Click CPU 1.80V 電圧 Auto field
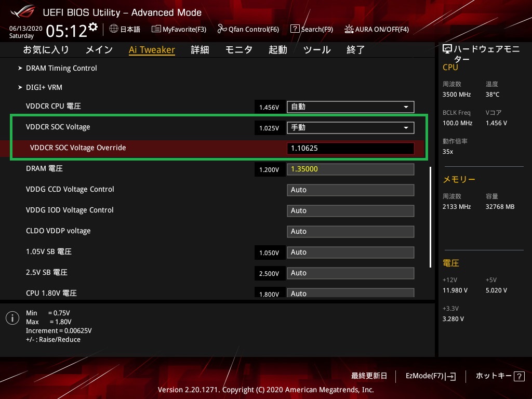532x399 pixels. pyautogui.click(x=351, y=293)
